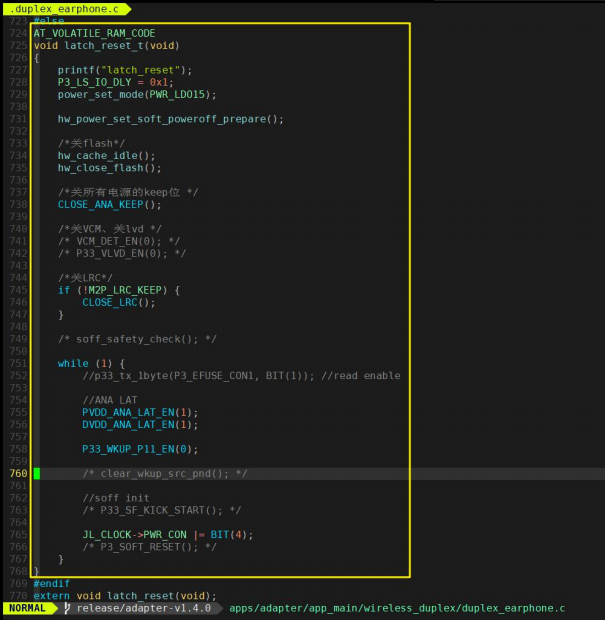Click the commented P33_VLVD_EN on line 742

click(x=122, y=253)
